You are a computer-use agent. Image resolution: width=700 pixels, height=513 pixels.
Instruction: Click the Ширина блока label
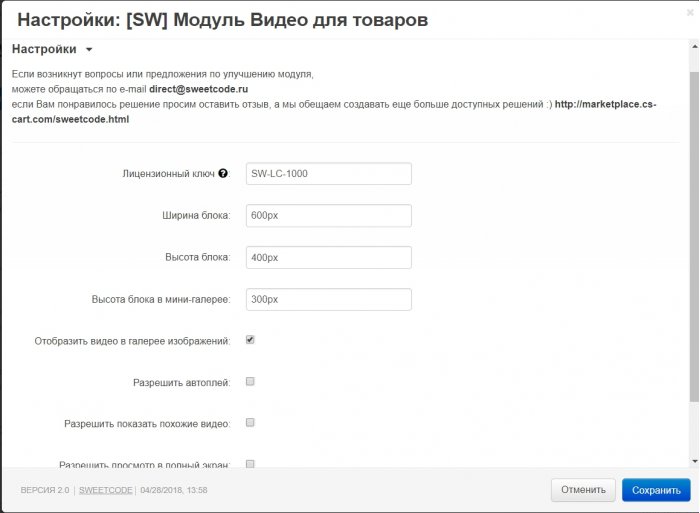coord(196,216)
